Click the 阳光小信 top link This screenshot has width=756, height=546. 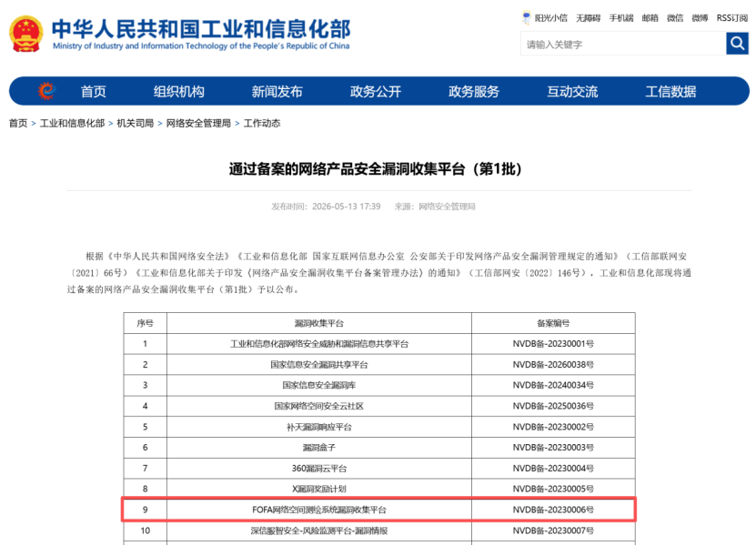(x=551, y=18)
